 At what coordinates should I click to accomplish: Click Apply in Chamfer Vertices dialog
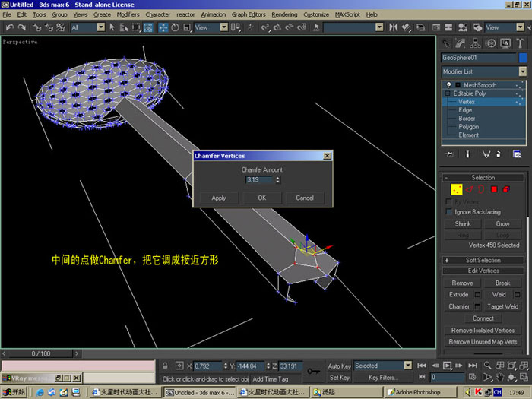pos(219,198)
